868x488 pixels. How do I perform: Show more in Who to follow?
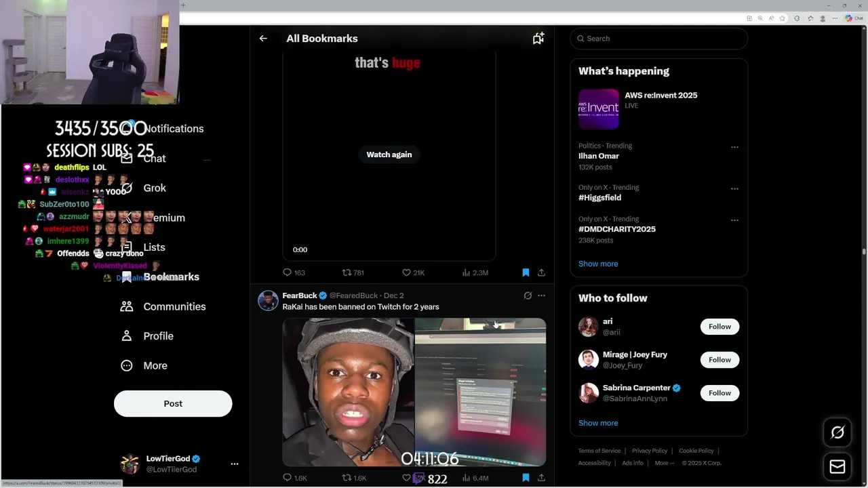598,423
